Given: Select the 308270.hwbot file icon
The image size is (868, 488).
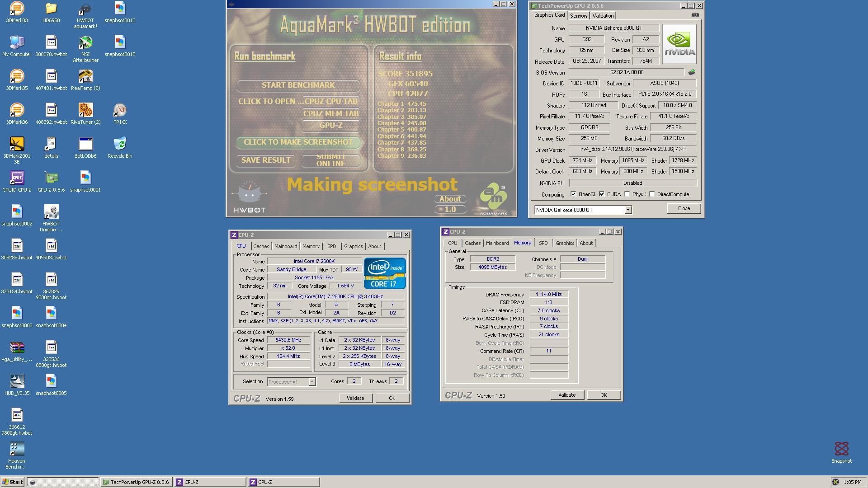Looking at the screenshot, I should tap(51, 46).
